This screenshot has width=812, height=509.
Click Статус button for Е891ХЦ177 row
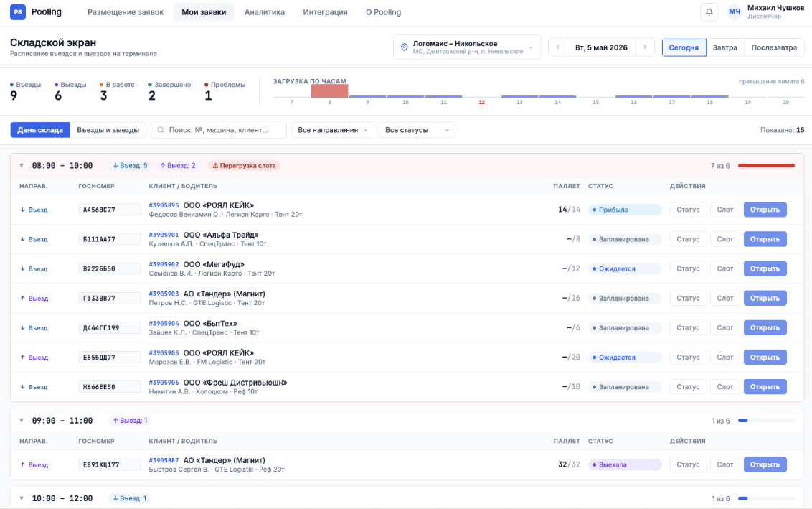pyautogui.click(x=688, y=465)
